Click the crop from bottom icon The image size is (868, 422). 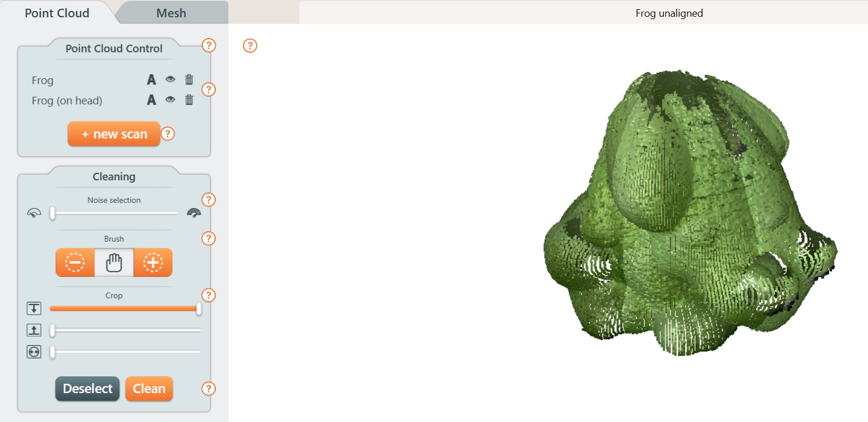point(34,330)
